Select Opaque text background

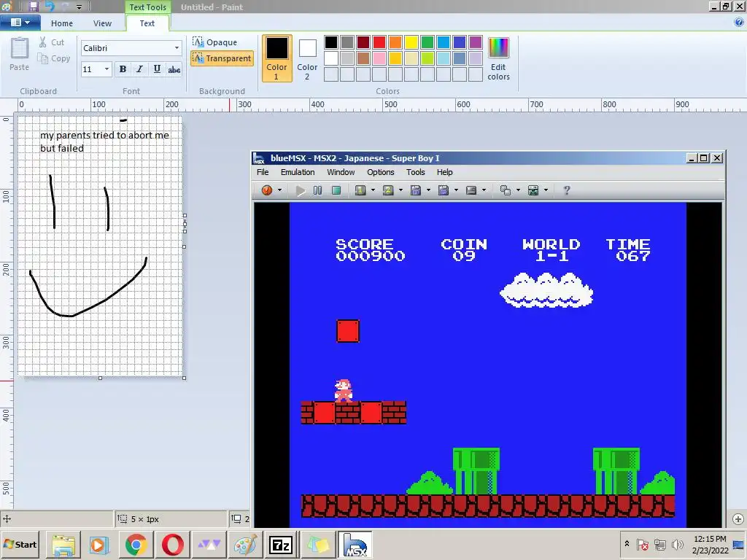point(215,42)
